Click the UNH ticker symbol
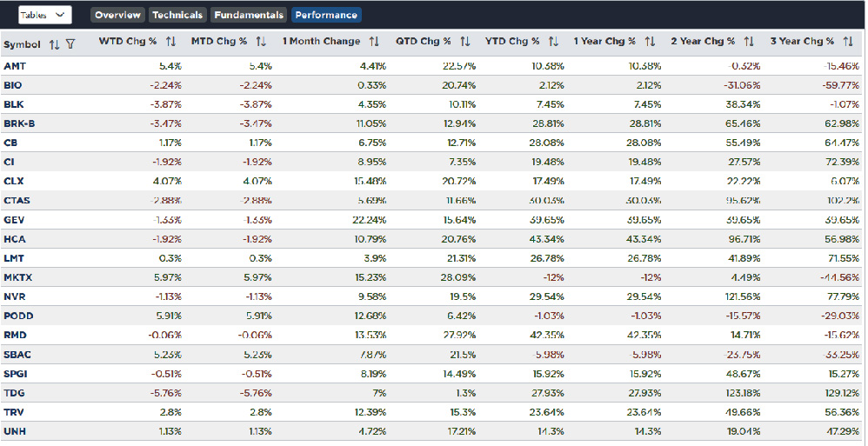868x446 pixels. point(14,431)
